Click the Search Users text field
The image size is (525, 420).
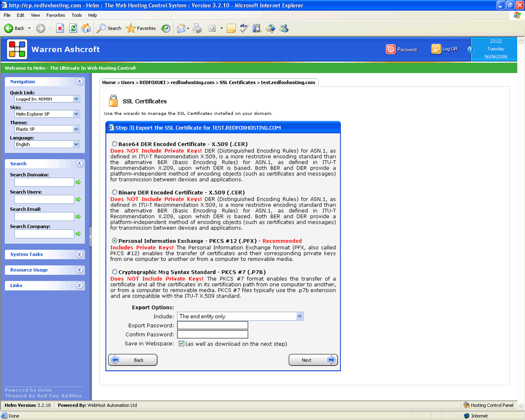pyautogui.click(x=44, y=199)
